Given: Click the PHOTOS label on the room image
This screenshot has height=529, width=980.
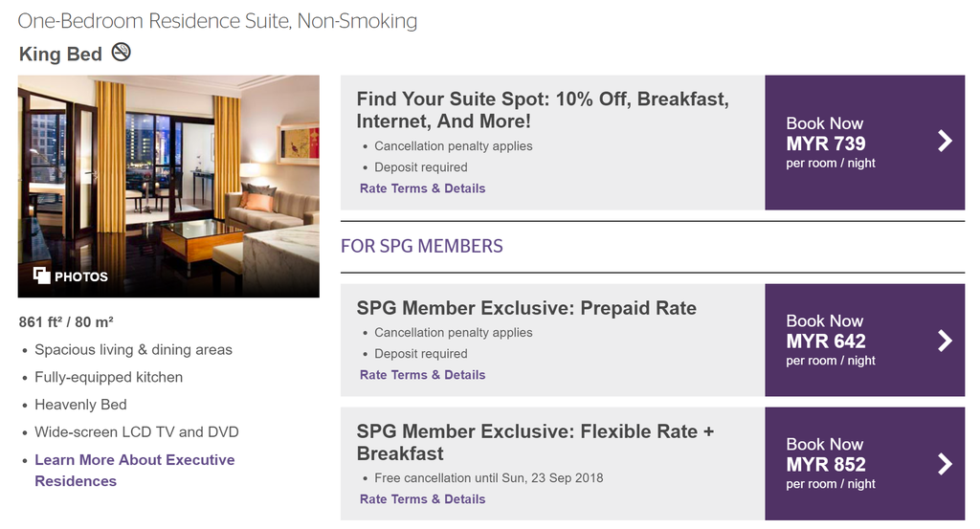Looking at the screenshot, I should pos(81,276).
